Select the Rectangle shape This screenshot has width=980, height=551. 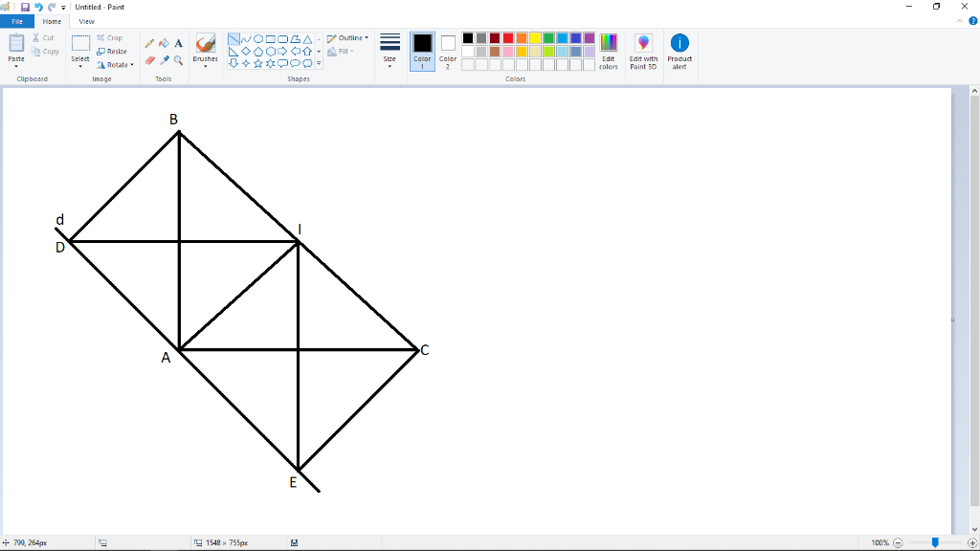pos(271,38)
